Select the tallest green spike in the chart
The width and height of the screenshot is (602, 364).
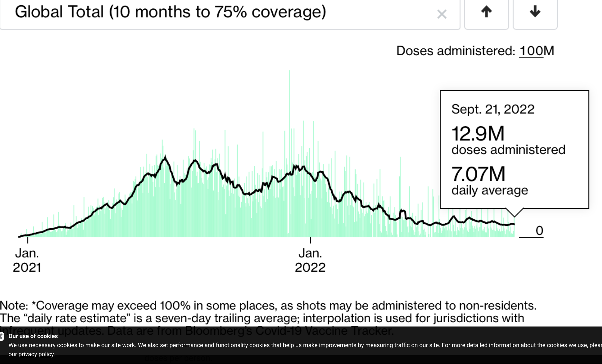click(x=289, y=113)
